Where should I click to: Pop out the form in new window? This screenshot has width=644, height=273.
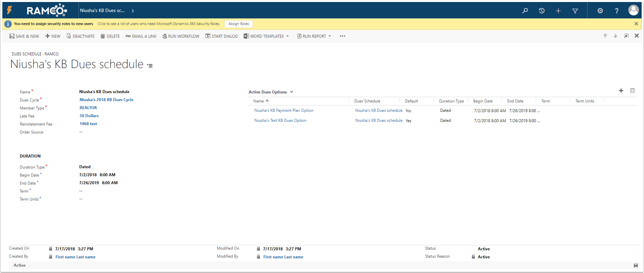pos(626,36)
